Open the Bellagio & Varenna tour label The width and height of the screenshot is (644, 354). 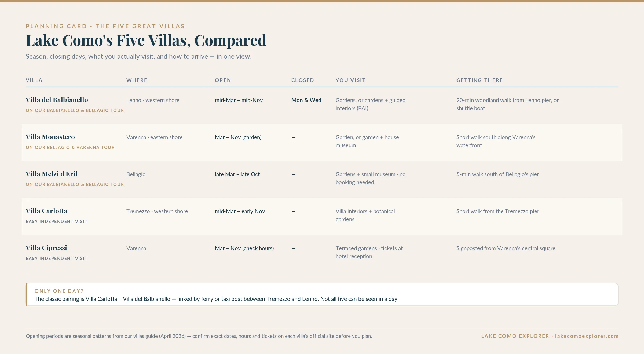[x=70, y=147]
